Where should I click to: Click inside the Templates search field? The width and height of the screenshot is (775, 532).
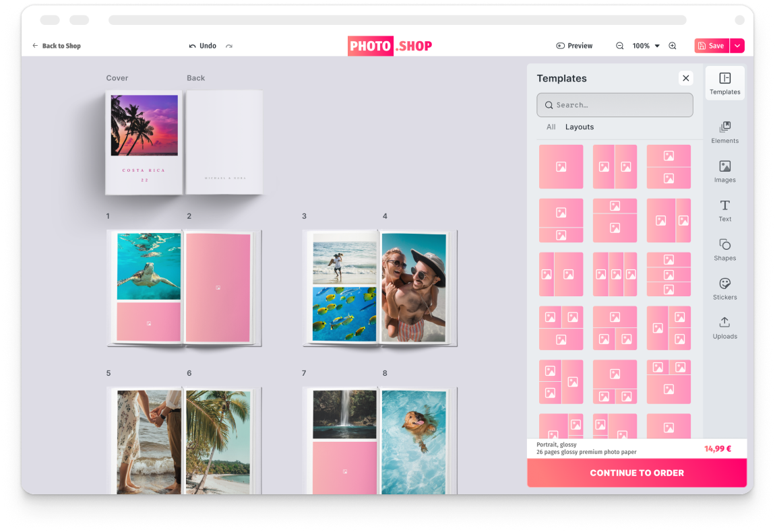click(615, 104)
